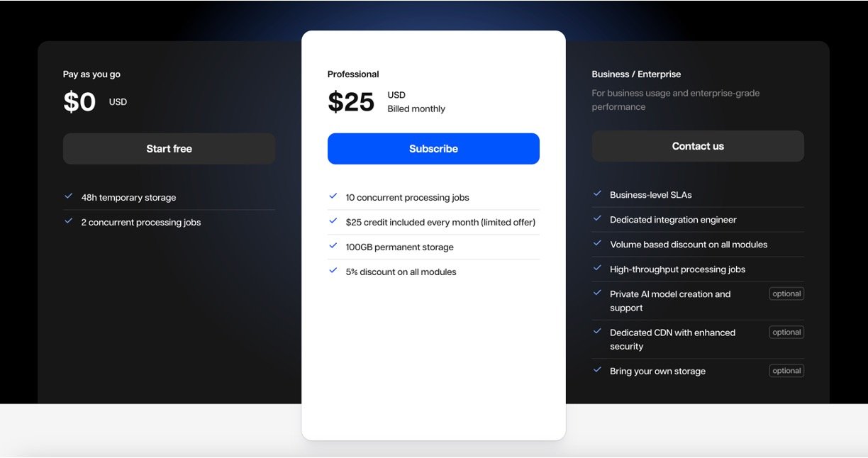Click the $25 price text
The width and height of the screenshot is (868, 458).
click(x=351, y=102)
